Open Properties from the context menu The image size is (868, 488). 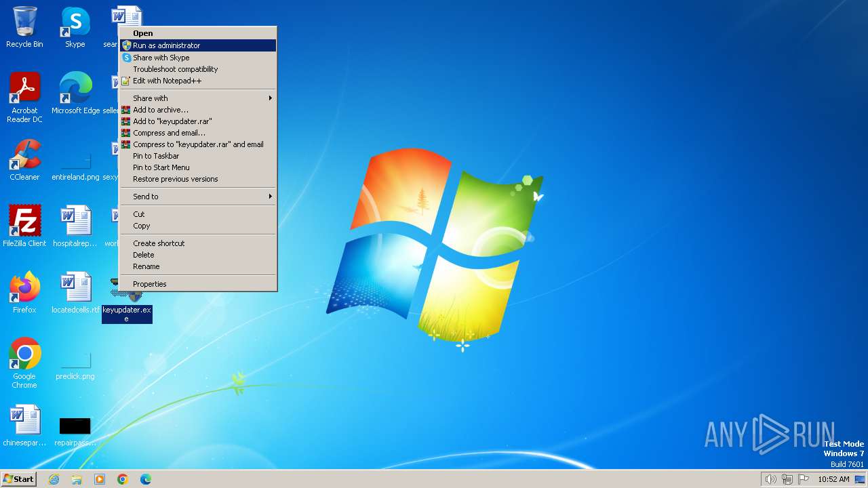tap(198, 284)
